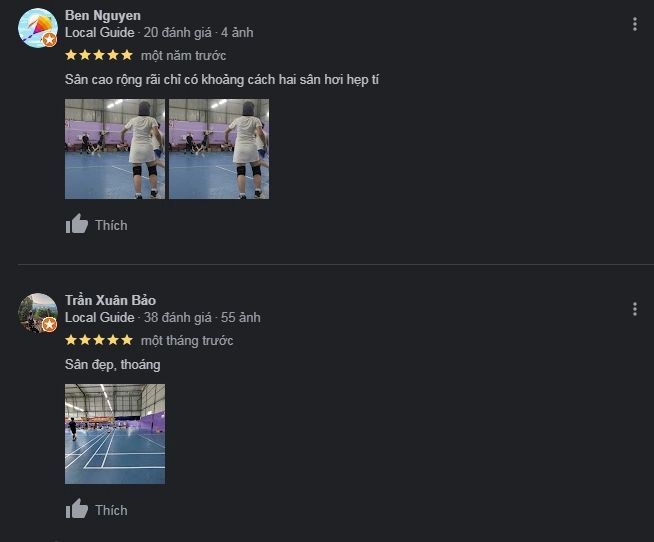
Task: Click 'Thích' label under Ben Nguyen's review
Action: [x=111, y=225]
